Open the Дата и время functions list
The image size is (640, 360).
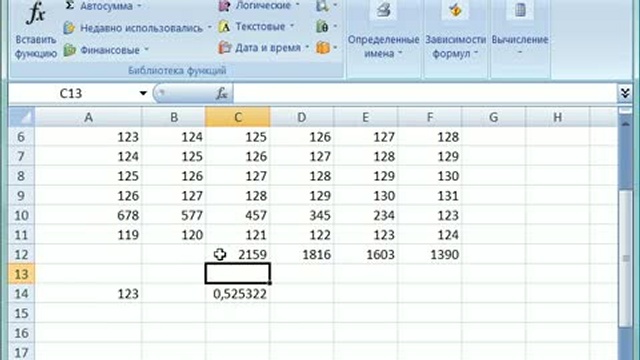(264, 48)
